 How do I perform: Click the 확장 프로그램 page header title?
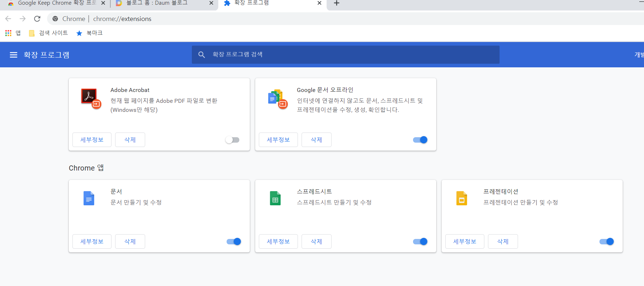(x=46, y=55)
